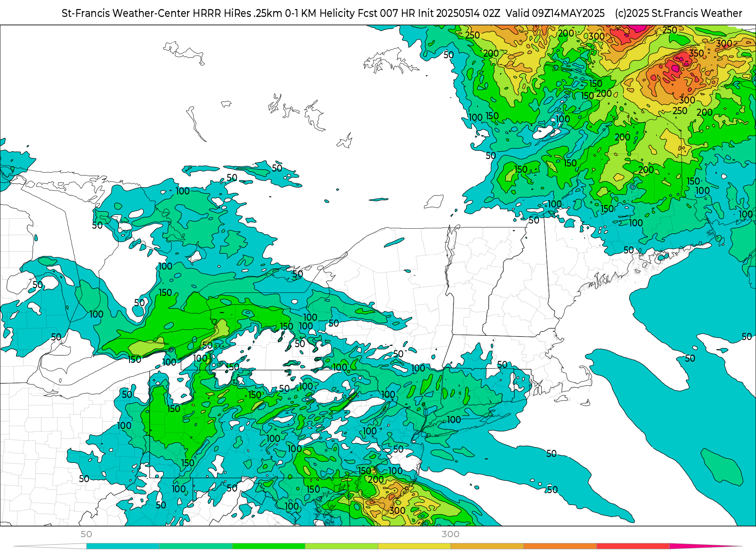
Task: Click 'Valid 09Z14MAY2025' in the title
Action: (555, 13)
